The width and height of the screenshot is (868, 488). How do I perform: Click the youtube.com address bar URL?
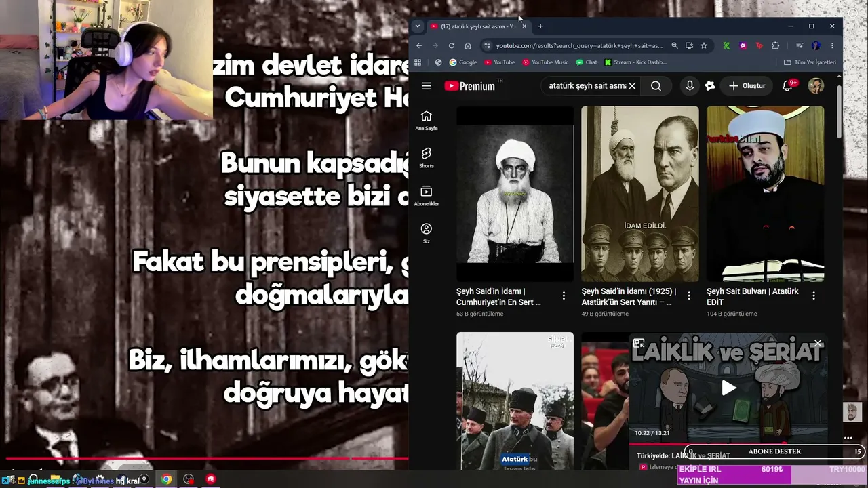(579, 45)
